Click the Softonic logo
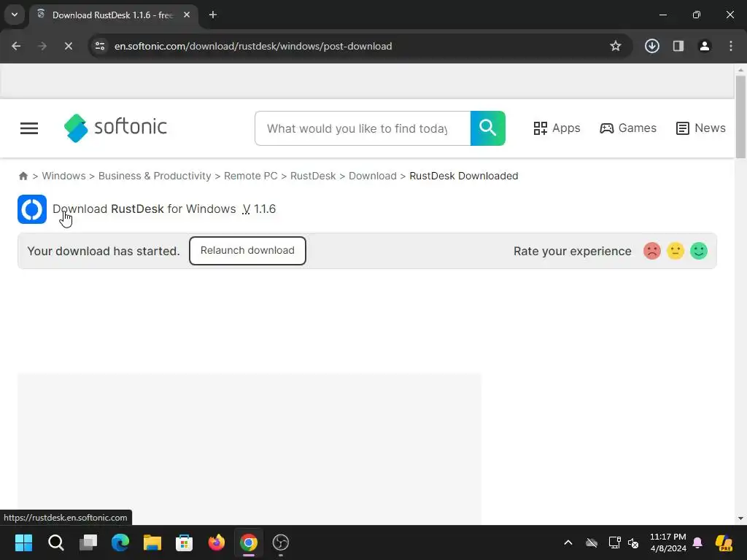Viewport: 747px width, 560px height. point(116,128)
